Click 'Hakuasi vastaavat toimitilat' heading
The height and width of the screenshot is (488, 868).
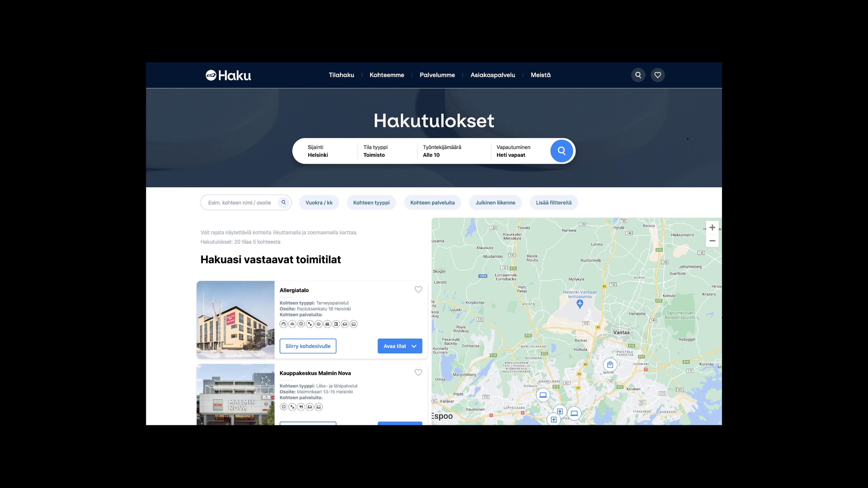click(271, 259)
